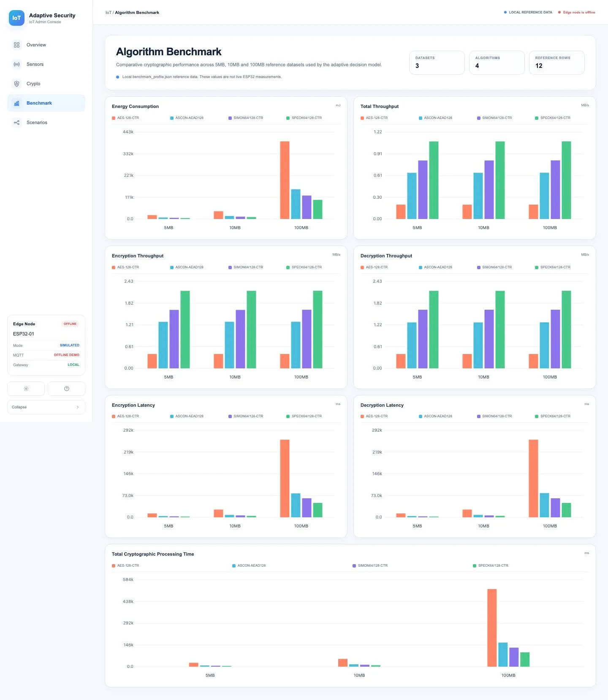The height and width of the screenshot is (700, 608).
Task: Click the Decryption Throughput chart title
Action: tap(386, 256)
